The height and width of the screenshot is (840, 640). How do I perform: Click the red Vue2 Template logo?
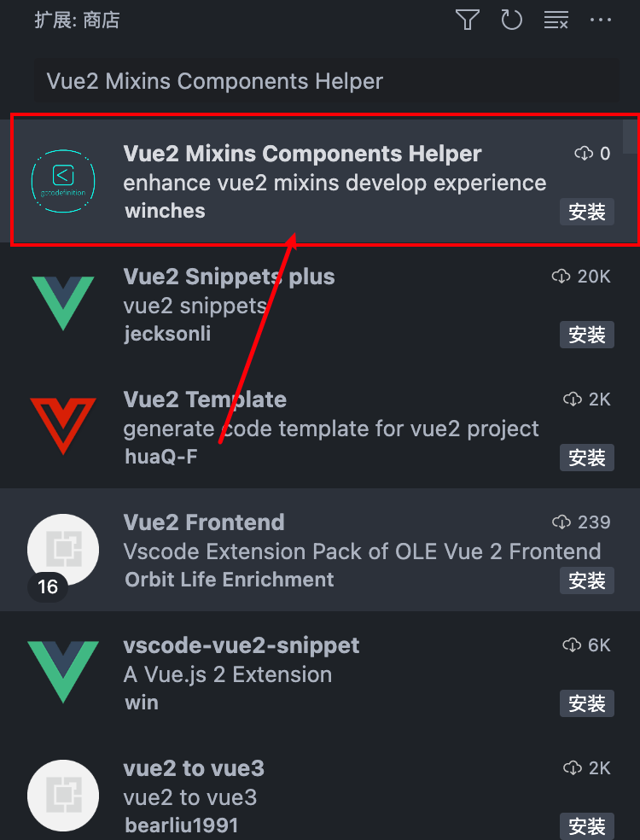tap(63, 426)
